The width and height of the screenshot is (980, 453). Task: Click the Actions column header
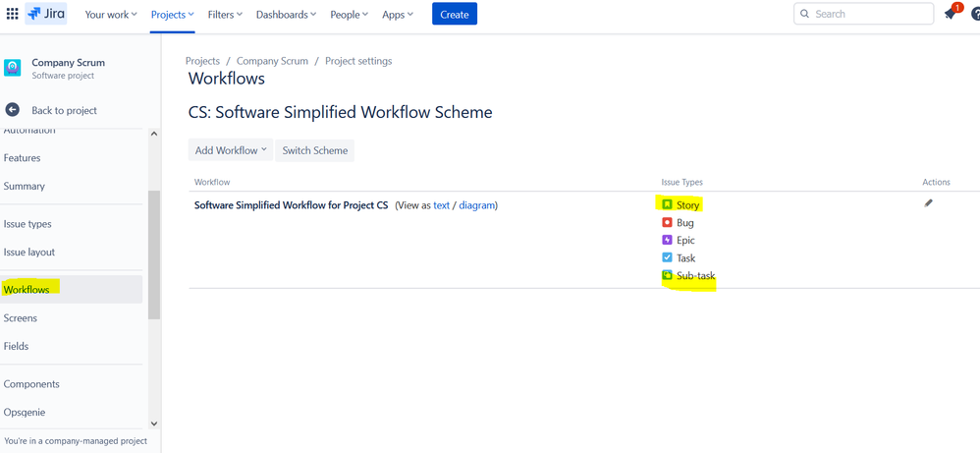pyautogui.click(x=936, y=182)
